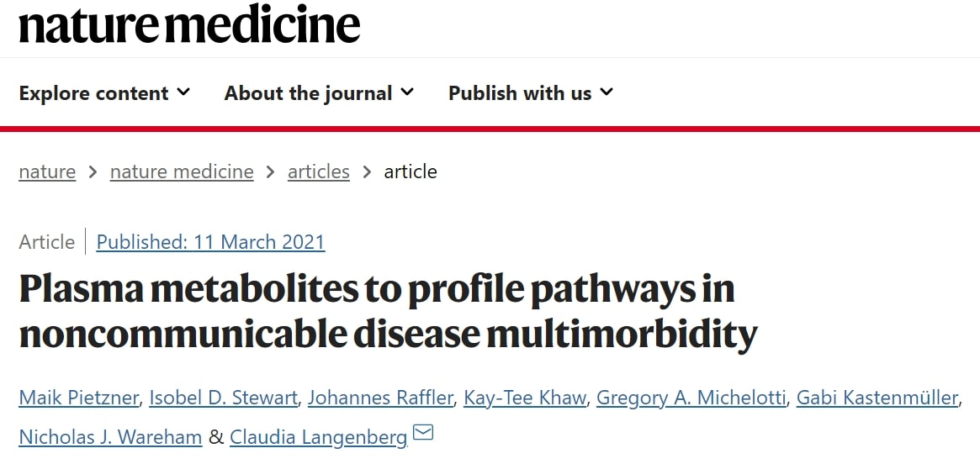View author Gregory A. Michelotti

point(691,398)
